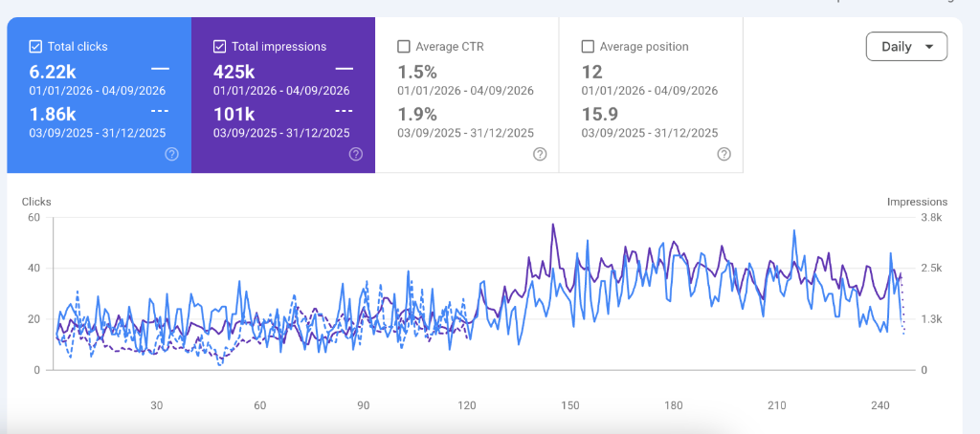Open help icon on Average position card

point(724,154)
